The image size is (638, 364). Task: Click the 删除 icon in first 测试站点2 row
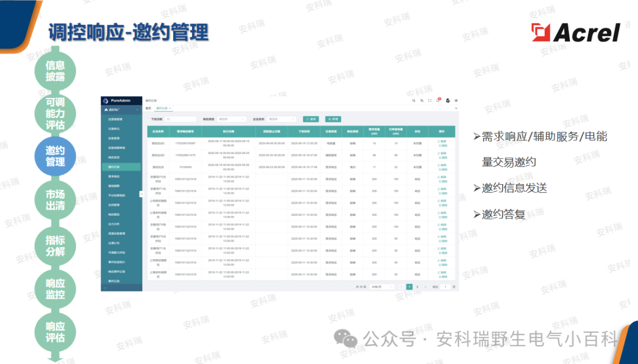pos(441,145)
